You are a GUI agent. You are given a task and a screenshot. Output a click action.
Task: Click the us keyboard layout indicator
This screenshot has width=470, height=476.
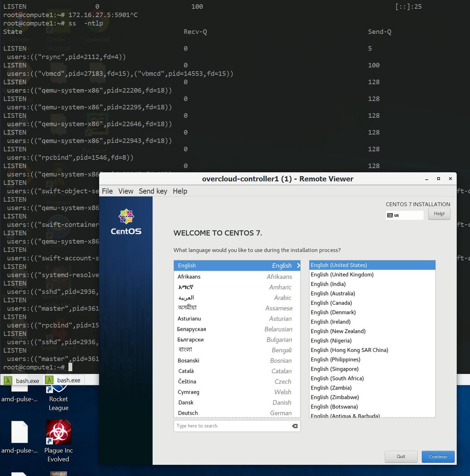tap(404, 215)
